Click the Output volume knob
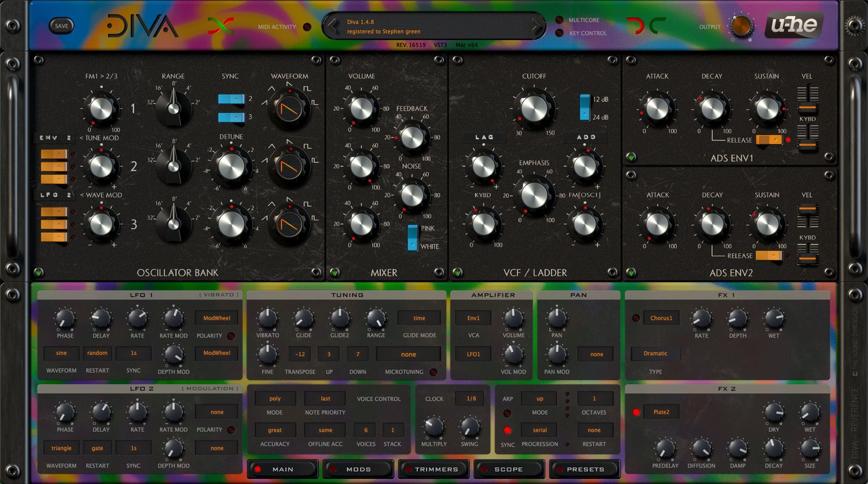868x484 pixels. (741, 26)
